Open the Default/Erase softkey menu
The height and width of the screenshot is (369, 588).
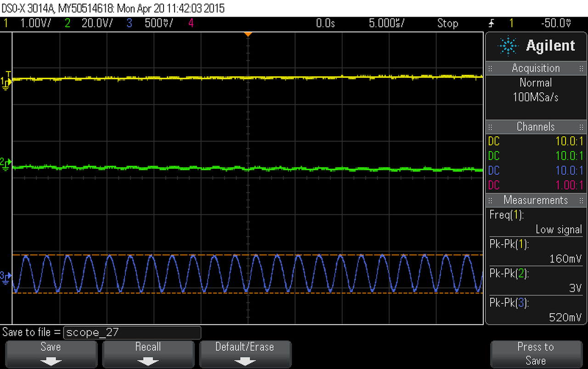click(x=245, y=354)
